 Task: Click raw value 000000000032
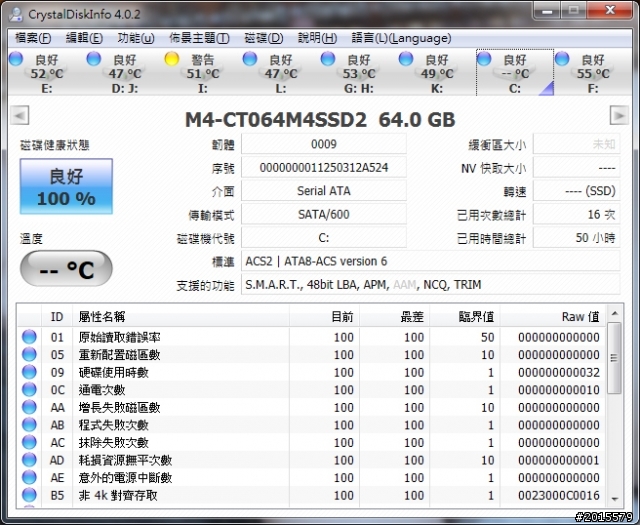tap(559, 372)
